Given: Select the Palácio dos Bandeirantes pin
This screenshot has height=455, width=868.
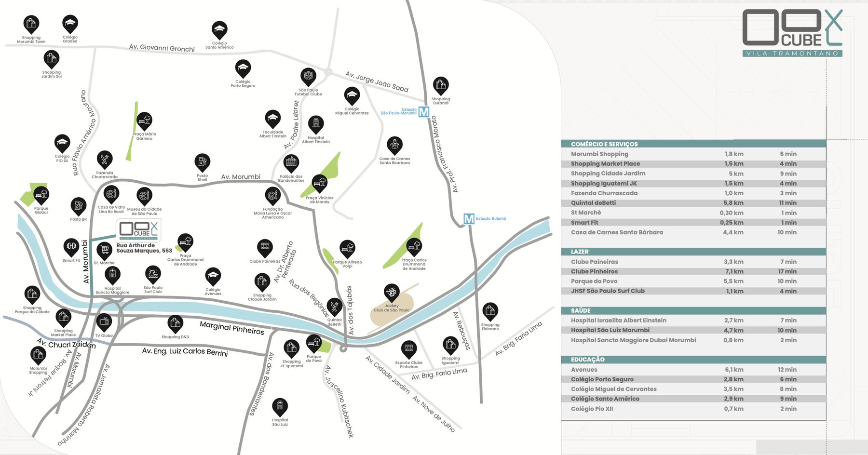Looking at the screenshot, I should (x=291, y=164).
